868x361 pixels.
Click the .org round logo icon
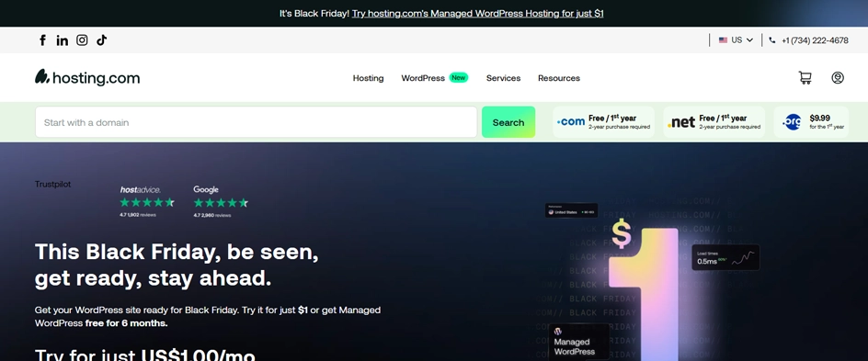click(793, 122)
